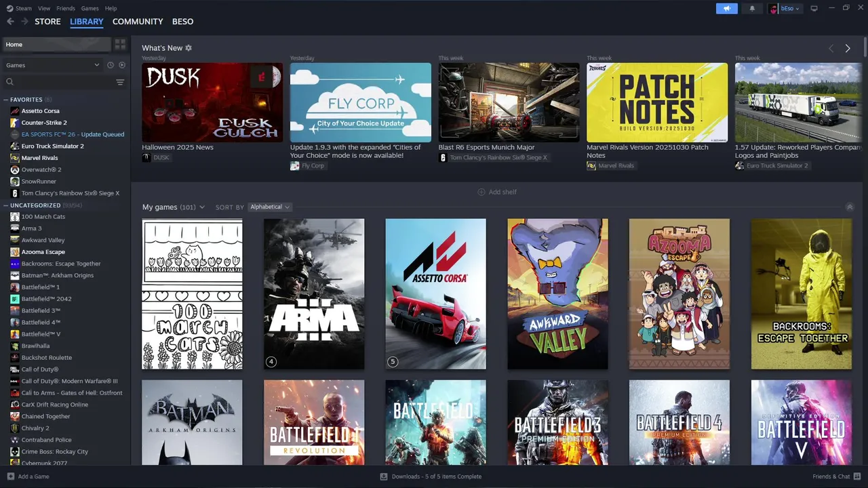Switch to Big Picture mode icon

pyautogui.click(x=814, y=8)
